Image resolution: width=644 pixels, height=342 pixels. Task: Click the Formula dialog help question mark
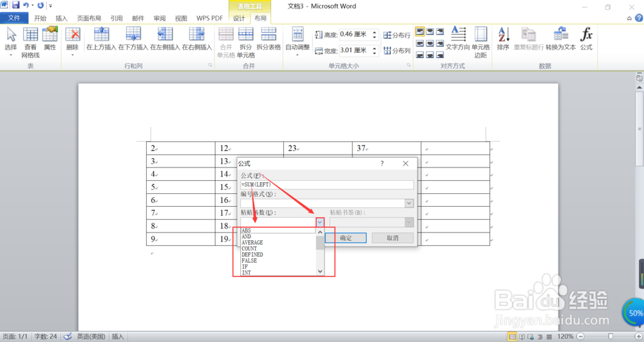tap(382, 164)
